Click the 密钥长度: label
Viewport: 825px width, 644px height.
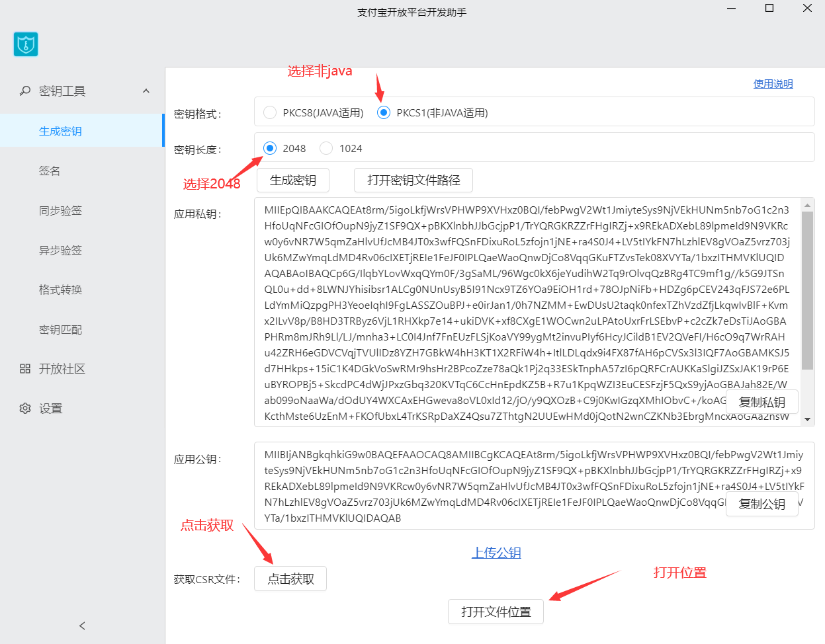(x=197, y=149)
